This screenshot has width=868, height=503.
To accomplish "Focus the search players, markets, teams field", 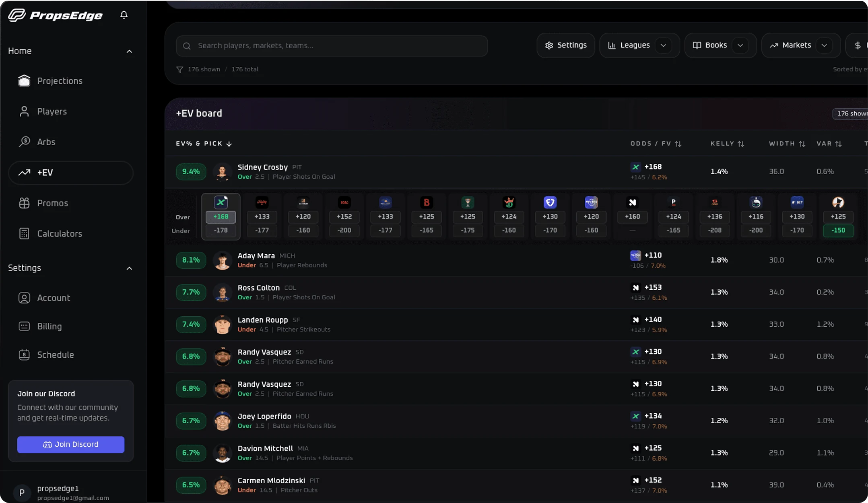I will coord(332,46).
